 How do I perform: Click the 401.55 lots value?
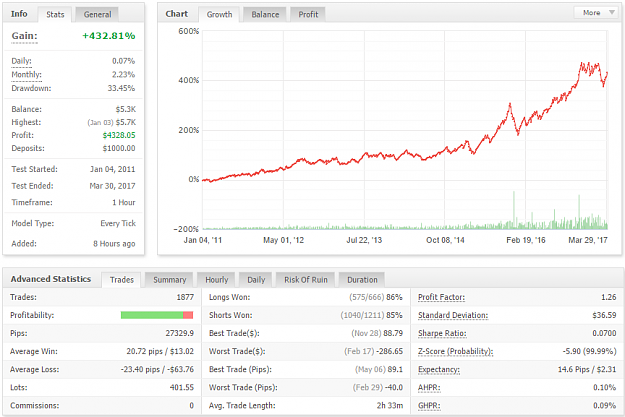(182, 387)
